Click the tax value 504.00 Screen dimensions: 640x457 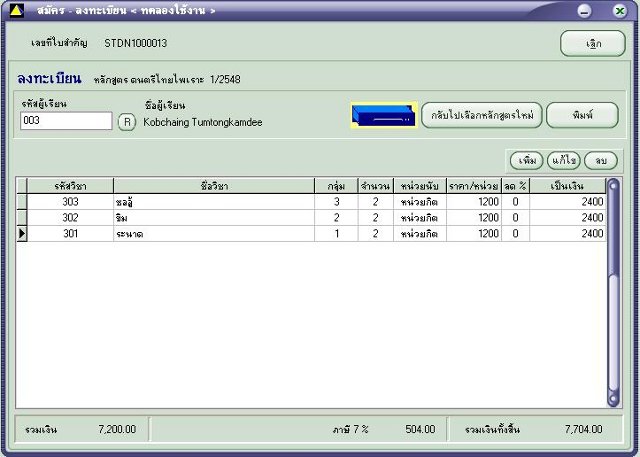point(420,429)
